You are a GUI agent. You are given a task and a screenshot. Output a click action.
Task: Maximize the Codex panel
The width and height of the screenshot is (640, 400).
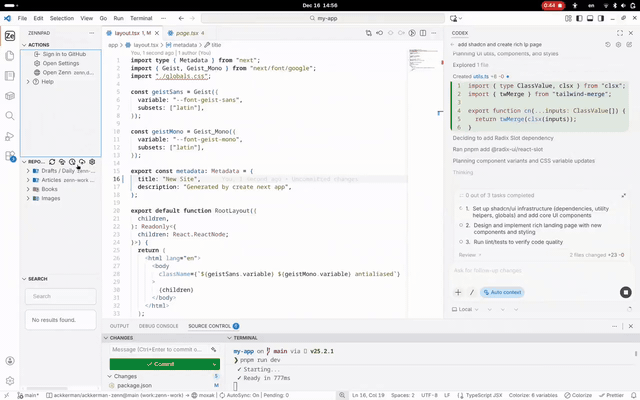[620, 33]
